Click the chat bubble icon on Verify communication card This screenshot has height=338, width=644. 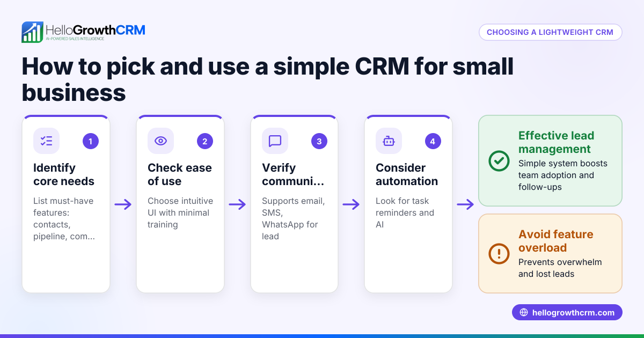tap(275, 141)
